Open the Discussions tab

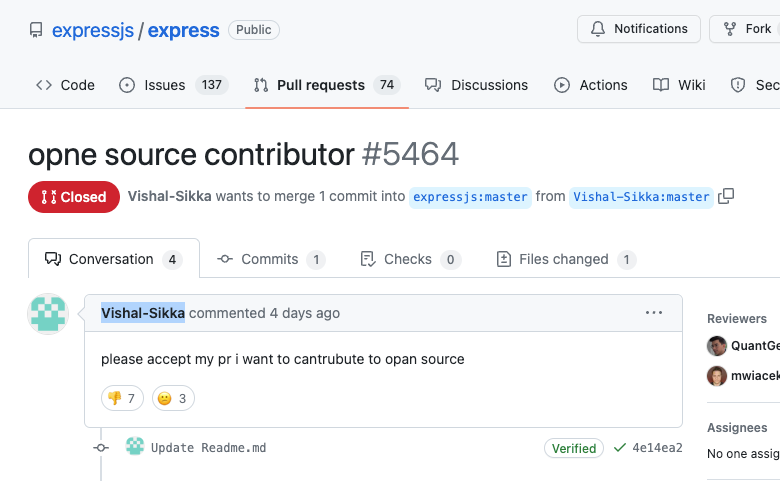pos(476,85)
